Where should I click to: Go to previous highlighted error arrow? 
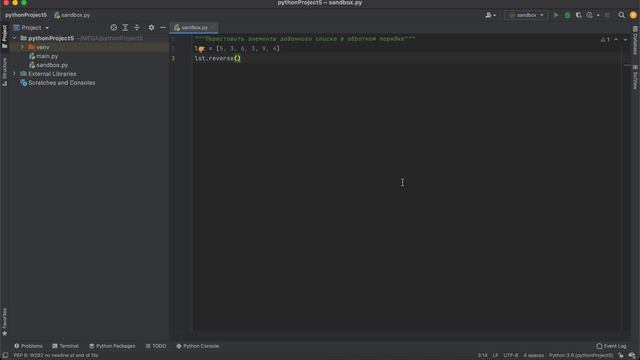pyautogui.click(x=616, y=40)
